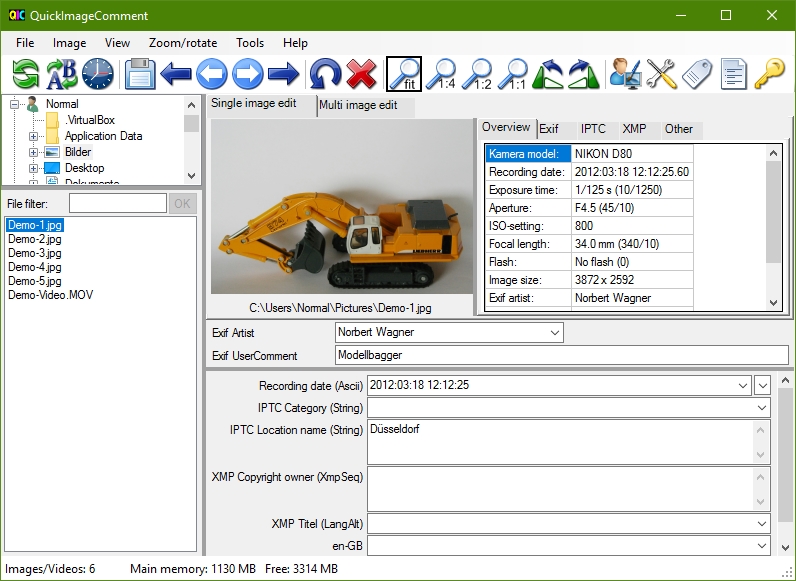Click the green refresh folder icon
Screen dimensions: 796x581
point(25,74)
